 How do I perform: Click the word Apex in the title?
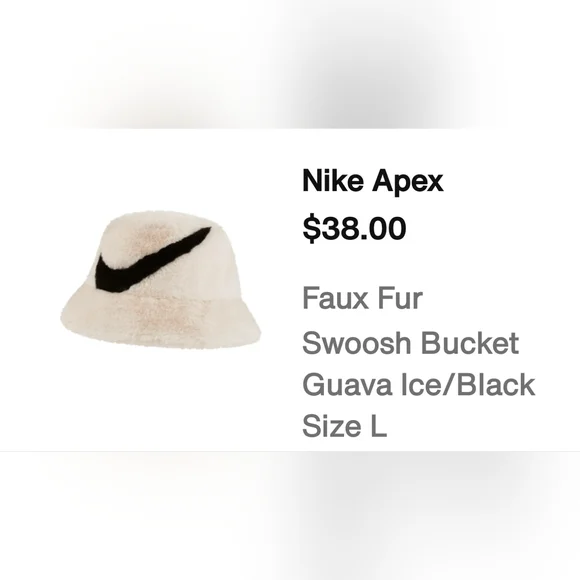click(x=408, y=182)
